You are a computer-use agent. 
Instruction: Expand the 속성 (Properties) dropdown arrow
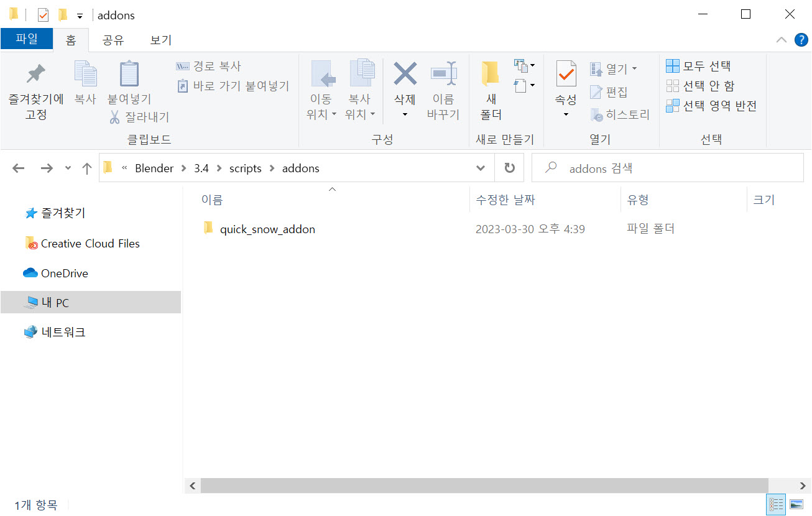pos(566,115)
